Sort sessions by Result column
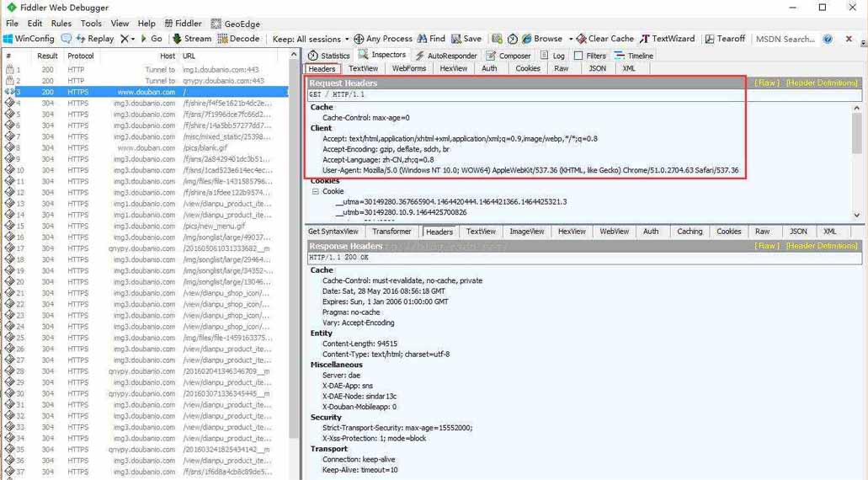The width and height of the screenshot is (868, 480). point(47,56)
